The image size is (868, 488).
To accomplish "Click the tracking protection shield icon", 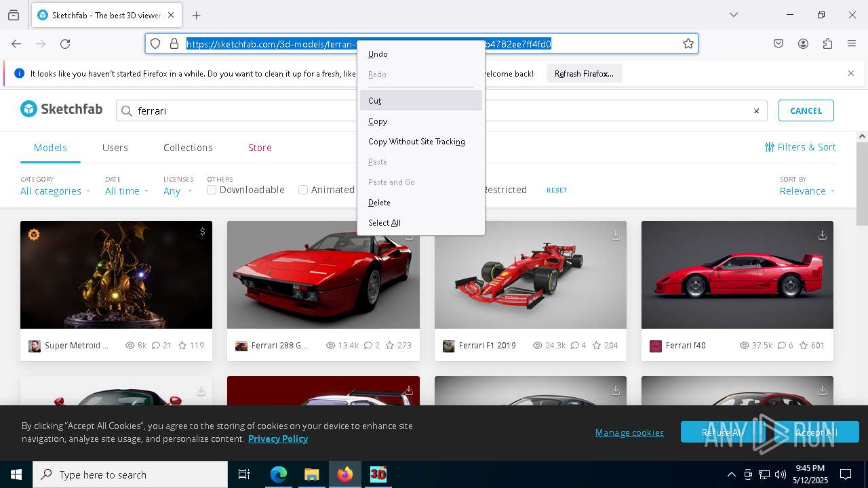I will 155,43.
